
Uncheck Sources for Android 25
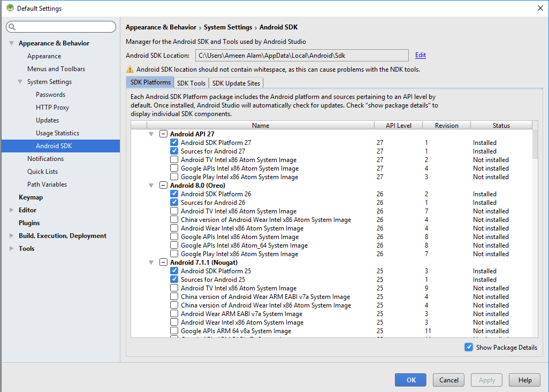tap(174, 279)
